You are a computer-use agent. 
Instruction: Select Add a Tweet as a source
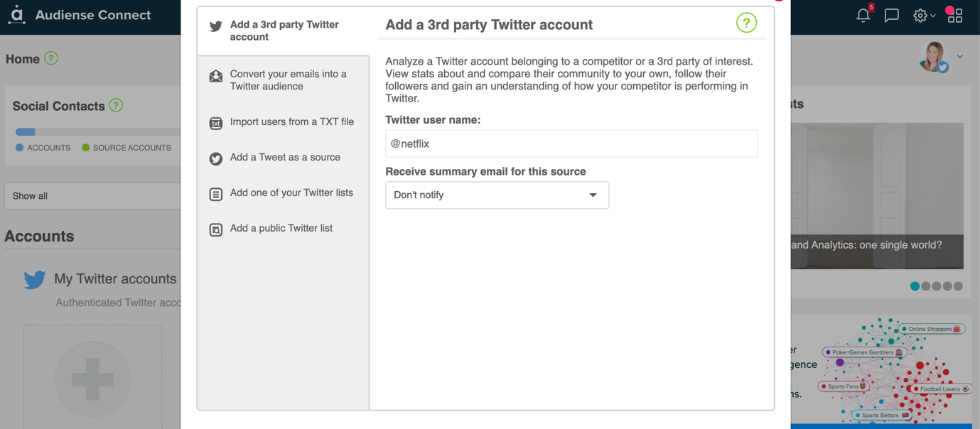pyautogui.click(x=285, y=158)
